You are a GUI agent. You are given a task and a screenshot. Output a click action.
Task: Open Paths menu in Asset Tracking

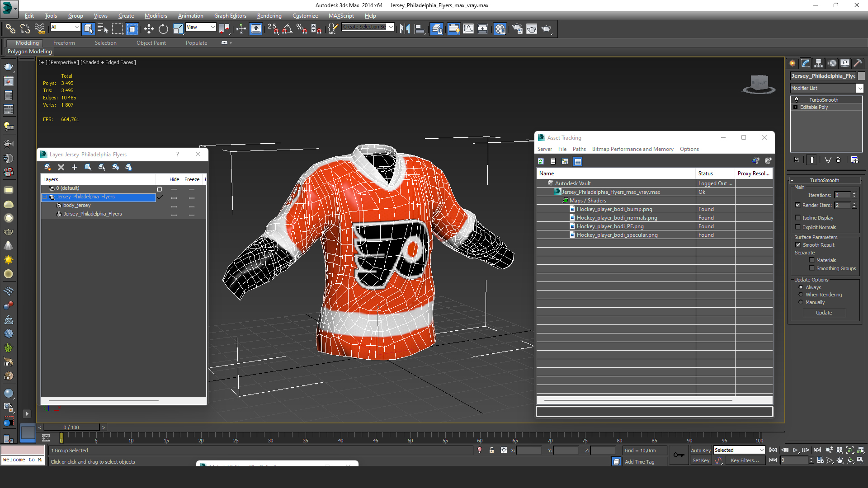[x=579, y=149]
